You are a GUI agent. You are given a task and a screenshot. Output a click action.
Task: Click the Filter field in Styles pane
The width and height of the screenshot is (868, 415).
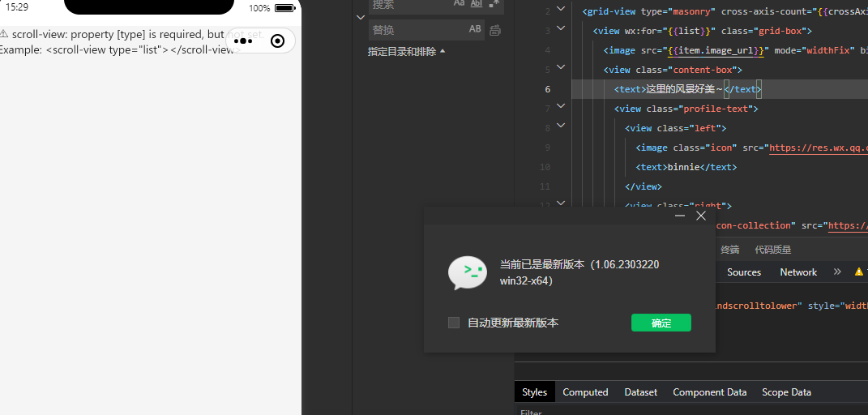tap(692, 412)
